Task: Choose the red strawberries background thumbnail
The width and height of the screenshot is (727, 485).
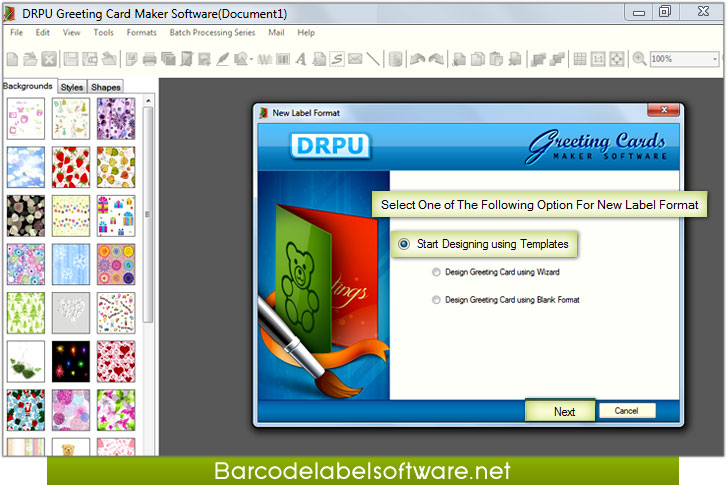Action: [x=70, y=167]
